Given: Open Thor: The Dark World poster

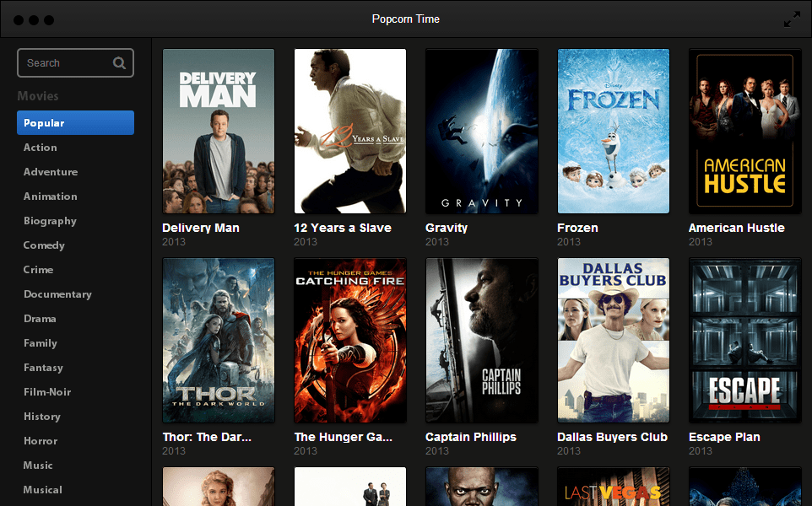Looking at the screenshot, I should coord(219,340).
